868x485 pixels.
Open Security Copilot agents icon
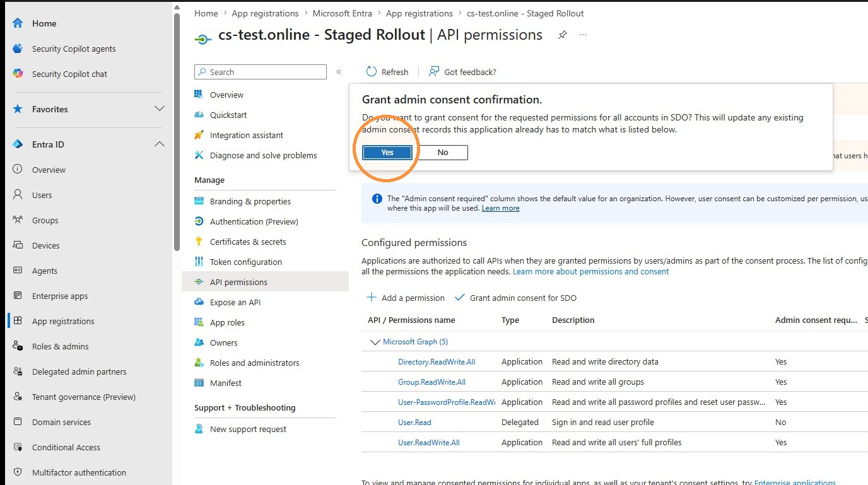[x=18, y=49]
